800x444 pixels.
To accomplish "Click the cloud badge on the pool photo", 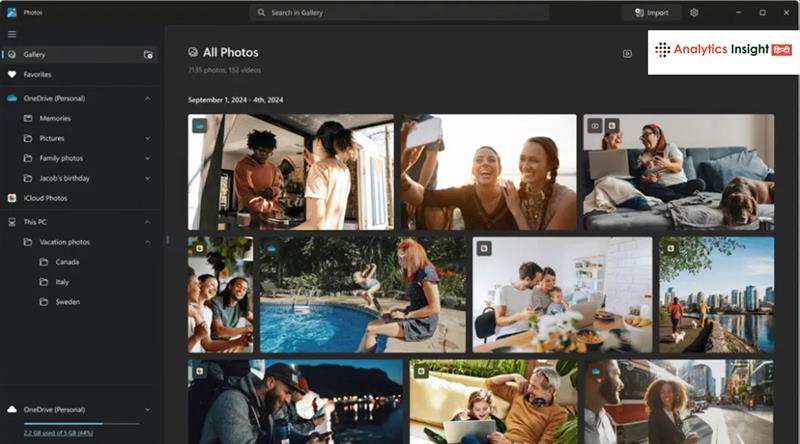I will pos(271,249).
